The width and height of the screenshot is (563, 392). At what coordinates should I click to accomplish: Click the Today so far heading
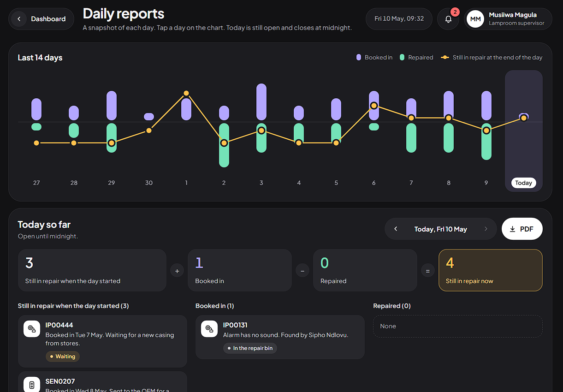tap(44, 225)
